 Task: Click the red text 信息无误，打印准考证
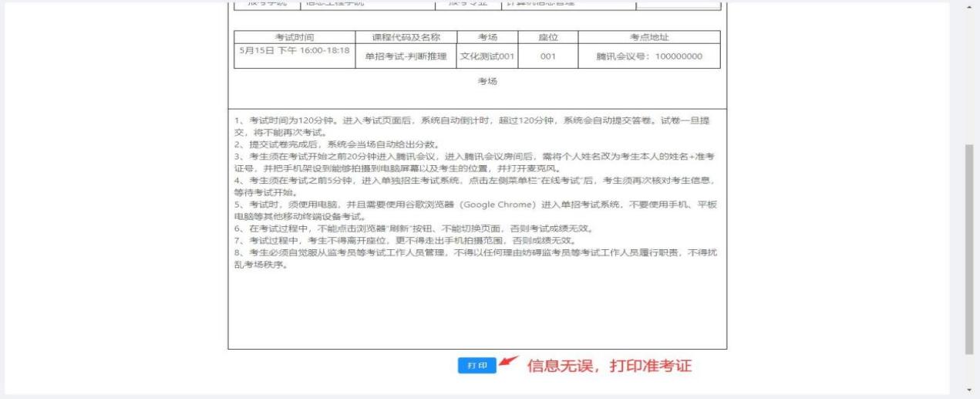pyautogui.click(x=608, y=366)
